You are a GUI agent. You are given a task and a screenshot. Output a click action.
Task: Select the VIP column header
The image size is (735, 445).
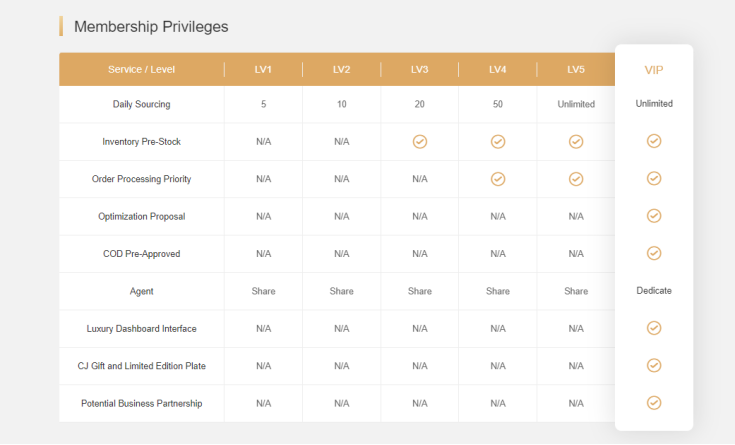[654, 70]
